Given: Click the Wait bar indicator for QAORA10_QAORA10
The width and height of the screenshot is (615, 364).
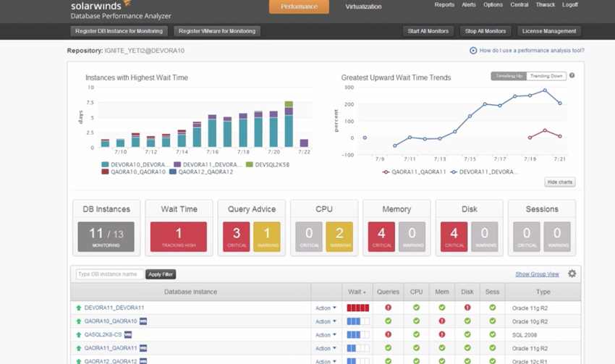Looking at the screenshot, I should point(357,321).
